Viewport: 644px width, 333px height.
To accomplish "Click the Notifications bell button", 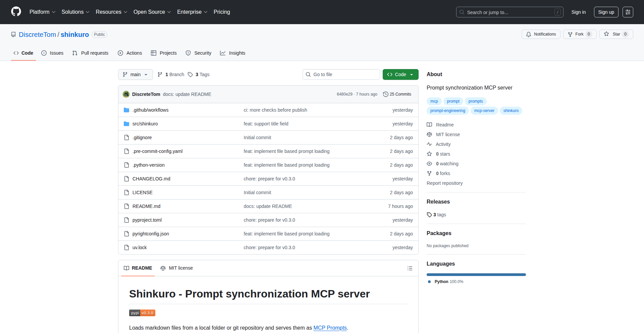I will tap(541, 34).
